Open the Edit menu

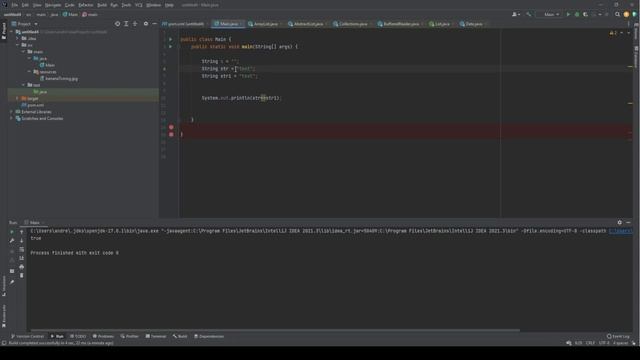(x=25, y=5)
